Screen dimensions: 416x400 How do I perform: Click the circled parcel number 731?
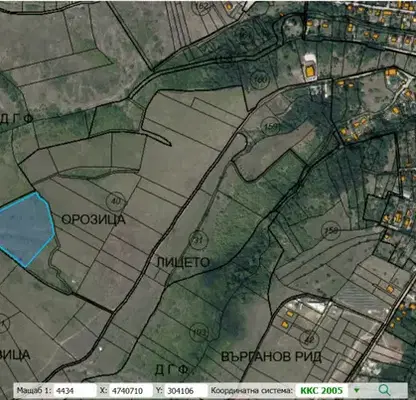(x=198, y=240)
